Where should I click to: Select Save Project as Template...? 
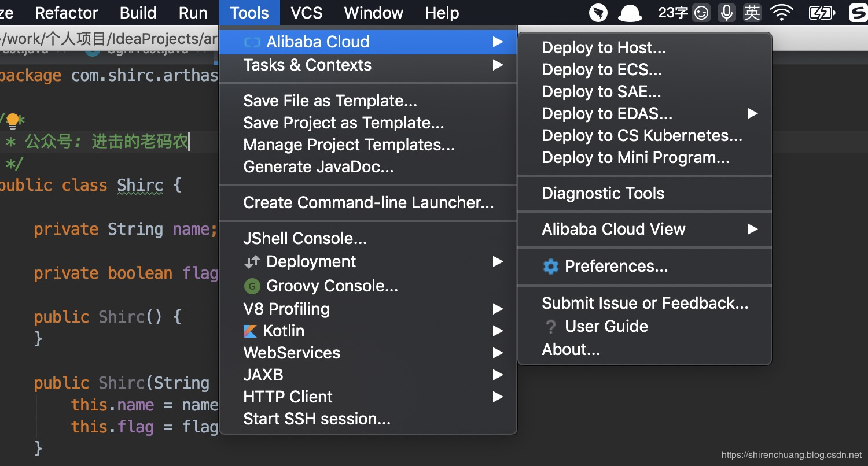[368, 123]
